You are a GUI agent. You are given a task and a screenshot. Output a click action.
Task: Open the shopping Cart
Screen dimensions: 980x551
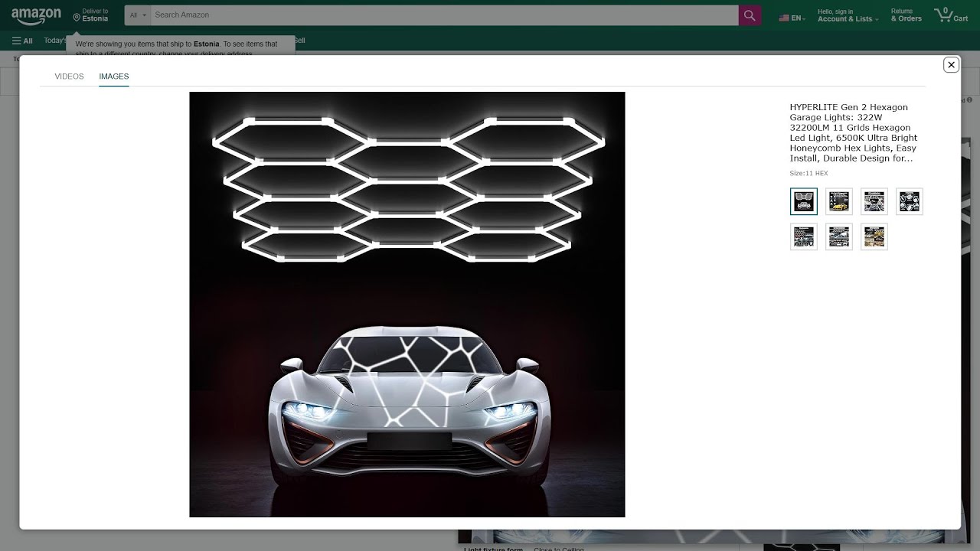point(951,15)
